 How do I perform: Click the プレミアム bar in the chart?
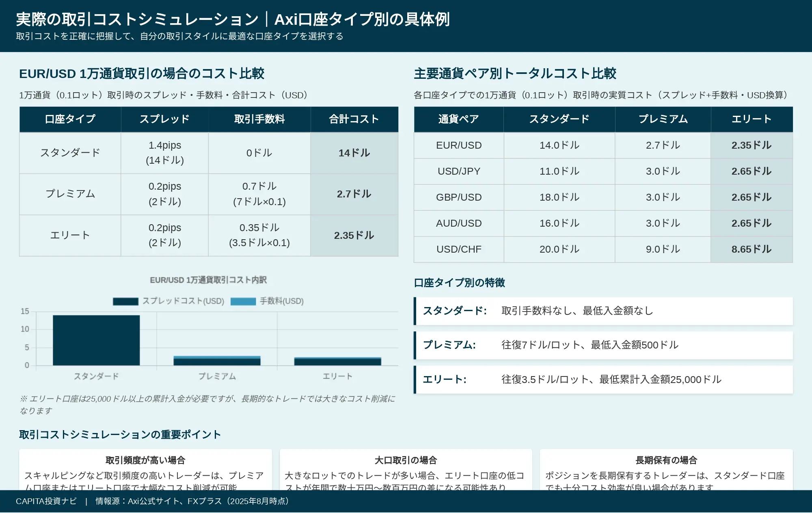(x=217, y=361)
